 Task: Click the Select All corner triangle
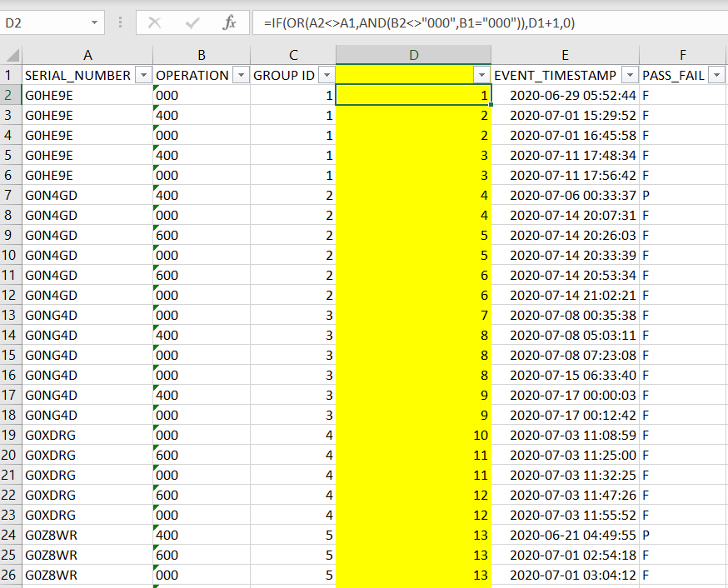click(12, 56)
